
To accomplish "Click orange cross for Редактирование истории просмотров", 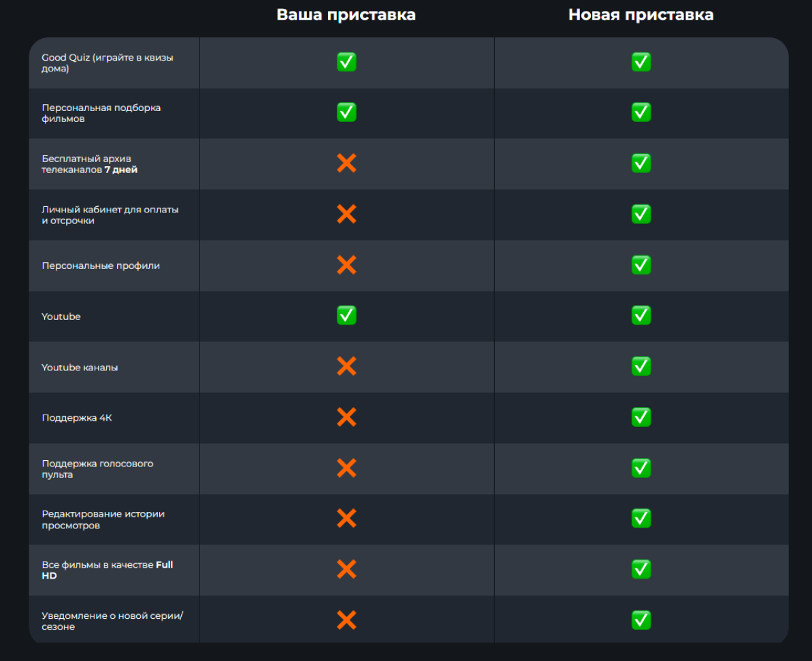I will pos(346,518).
